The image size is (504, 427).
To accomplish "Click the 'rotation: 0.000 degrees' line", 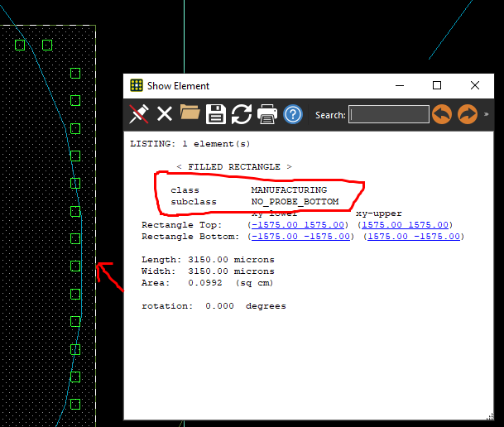I will point(214,306).
